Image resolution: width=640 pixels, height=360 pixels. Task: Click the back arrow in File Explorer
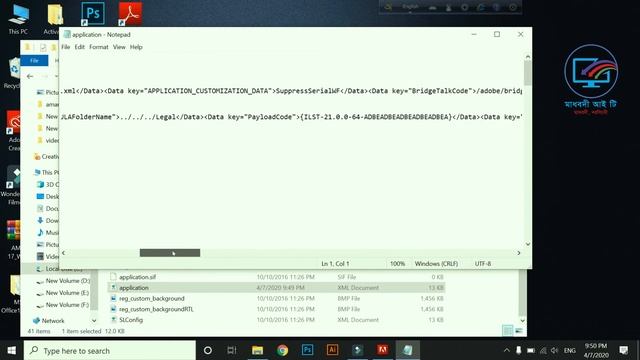[x=30, y=76]
